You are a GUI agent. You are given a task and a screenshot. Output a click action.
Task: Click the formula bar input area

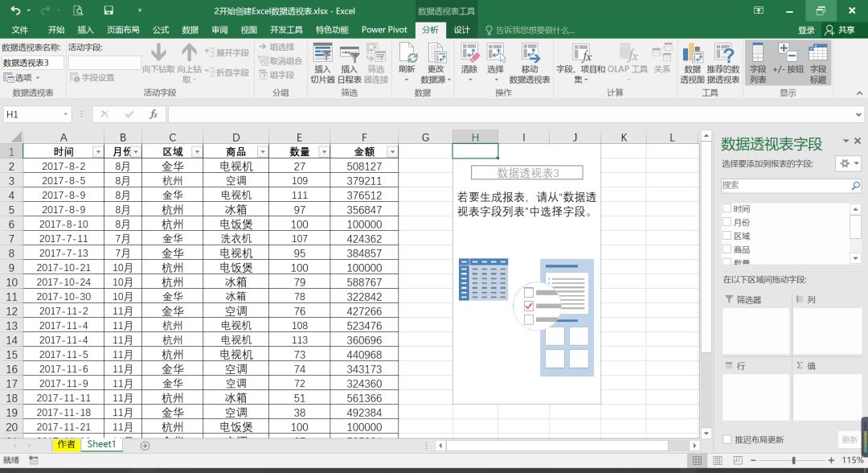pos(511,114)
